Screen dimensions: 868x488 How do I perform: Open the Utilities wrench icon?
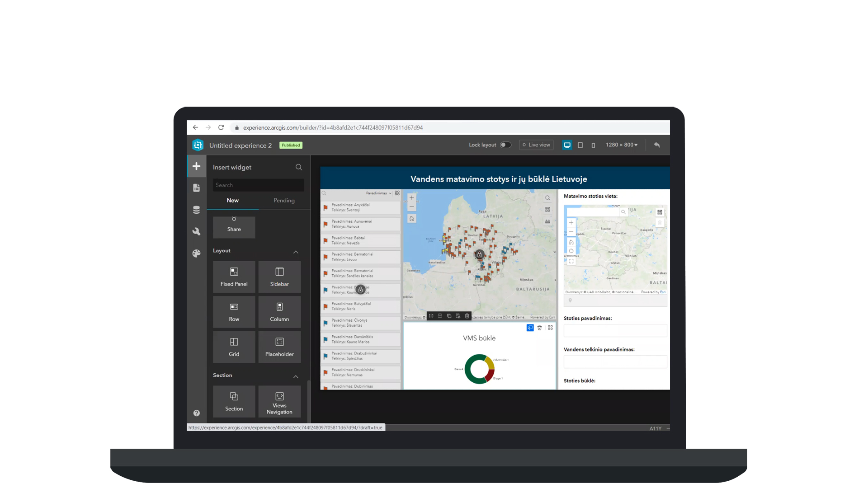click(x=196, y=231)
